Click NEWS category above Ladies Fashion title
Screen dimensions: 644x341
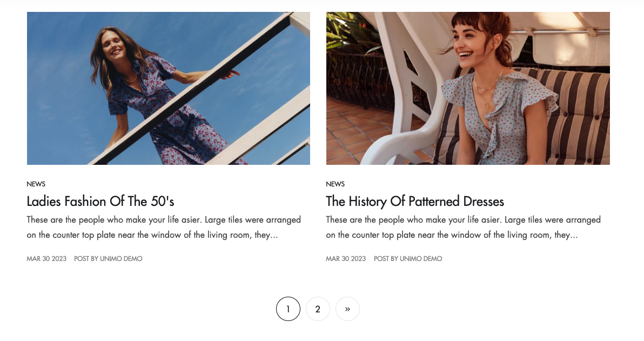36,184
